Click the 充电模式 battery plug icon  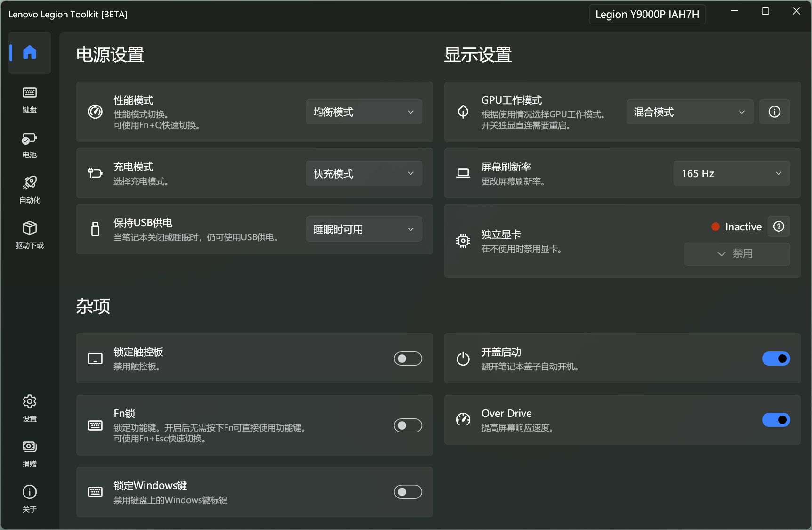[x=95, y=173]
